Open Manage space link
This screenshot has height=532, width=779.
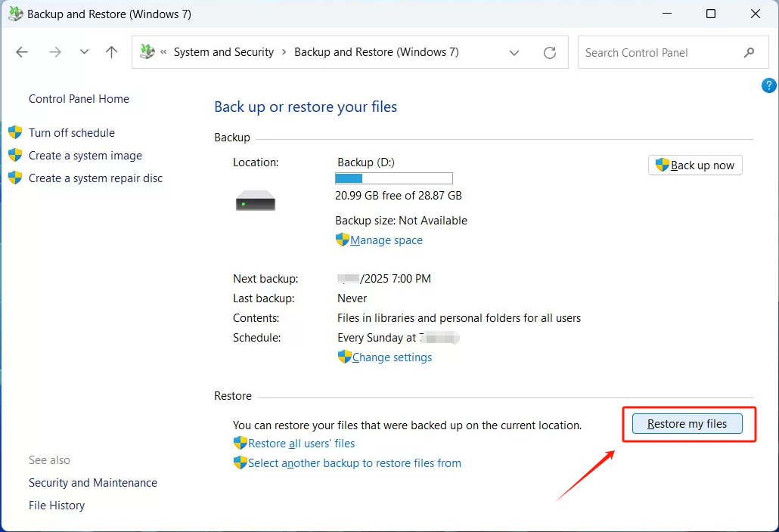(386, 240)
